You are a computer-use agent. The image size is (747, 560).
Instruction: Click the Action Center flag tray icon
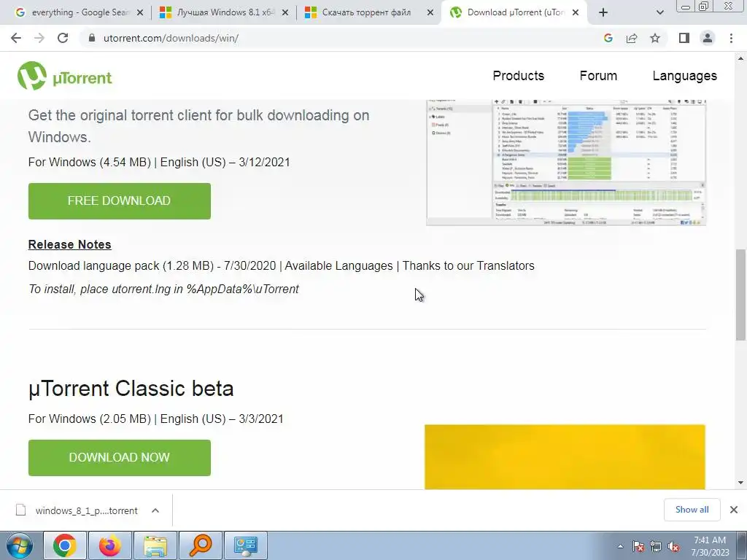(x=638, y=546)
